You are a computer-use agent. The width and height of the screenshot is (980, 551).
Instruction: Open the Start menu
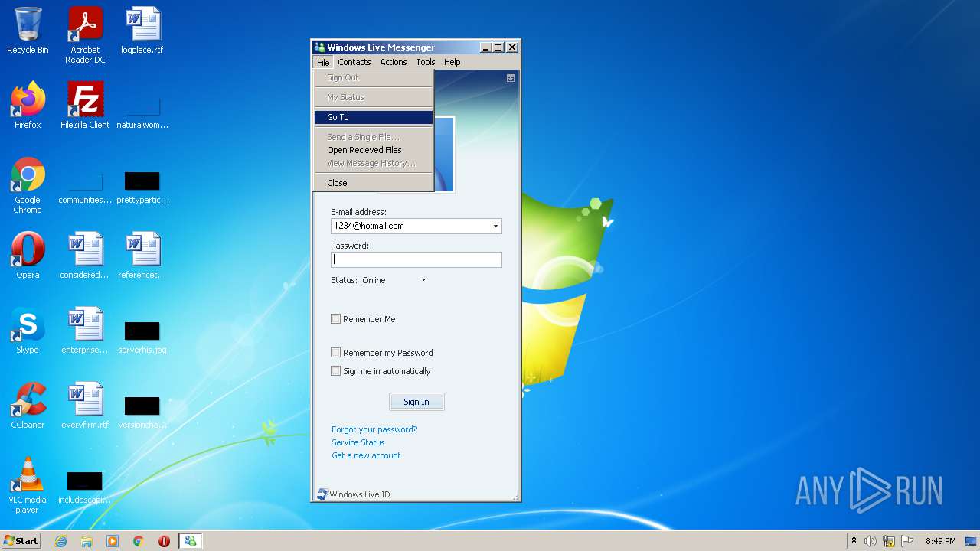coord(21,540)
